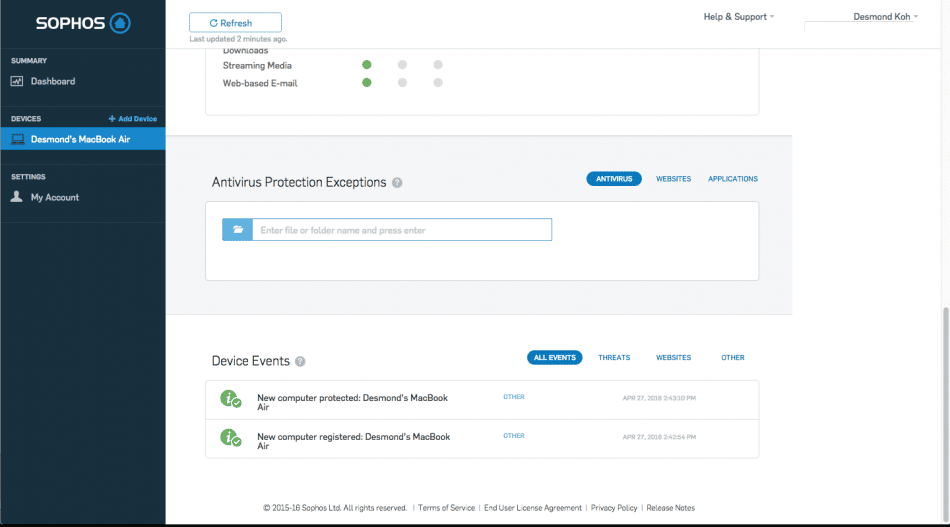This screenshot has width=950, height=527.
Task: Select the middle grey radio option for Web-based E-mail
Action: tap(402, 83)
